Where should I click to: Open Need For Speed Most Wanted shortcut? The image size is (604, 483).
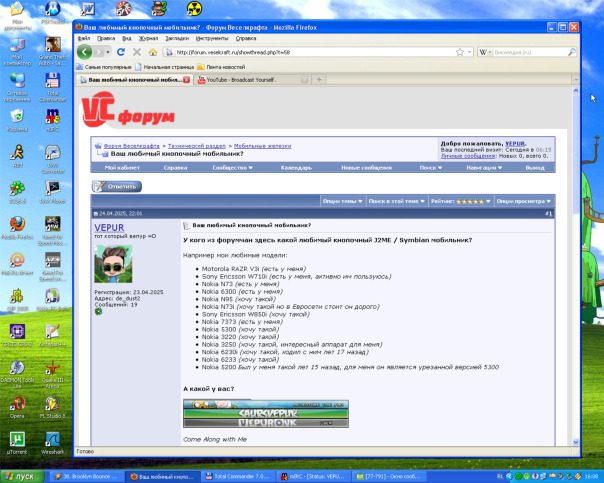tap(52, 231)
